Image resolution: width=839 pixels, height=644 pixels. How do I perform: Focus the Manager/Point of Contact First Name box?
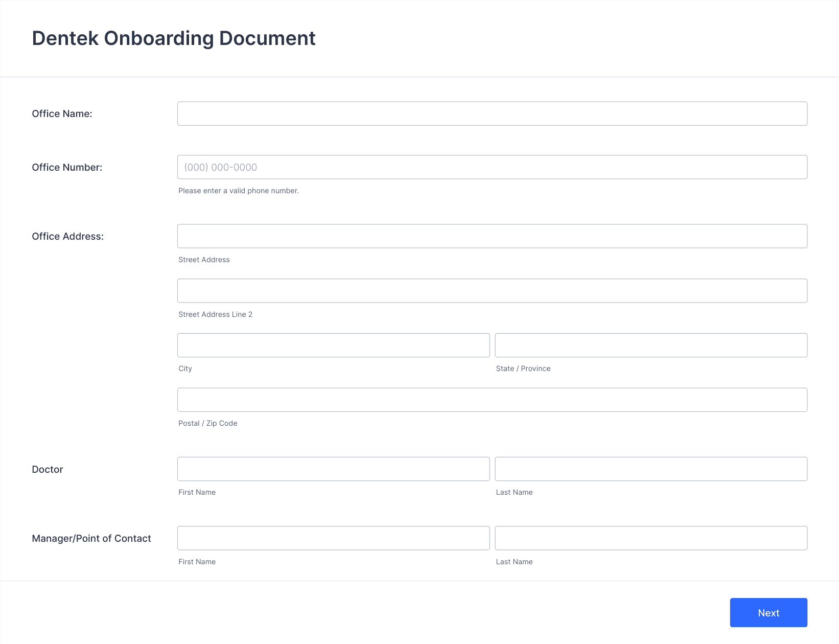coord(333,538)
